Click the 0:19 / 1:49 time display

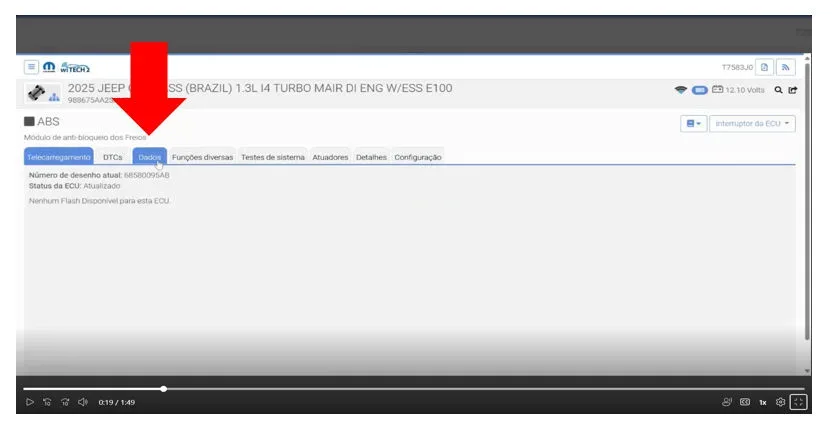(116, 402)
